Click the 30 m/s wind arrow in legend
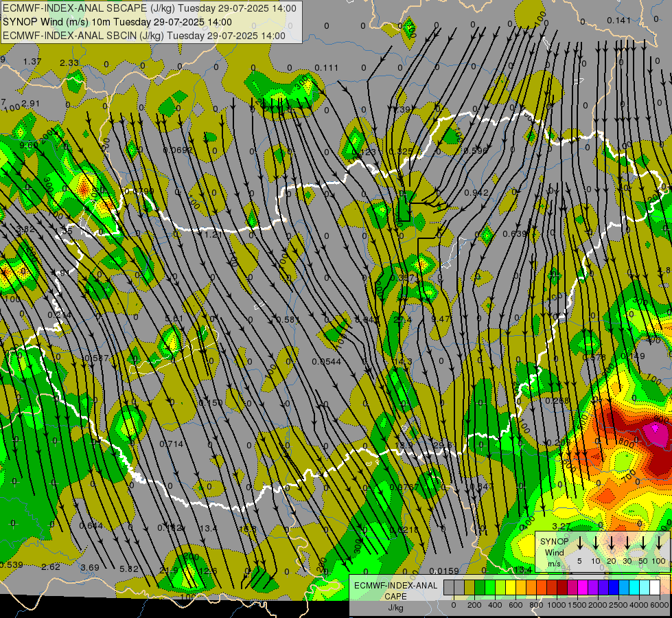This screenshot has width=672, height=618. (627, 543)
